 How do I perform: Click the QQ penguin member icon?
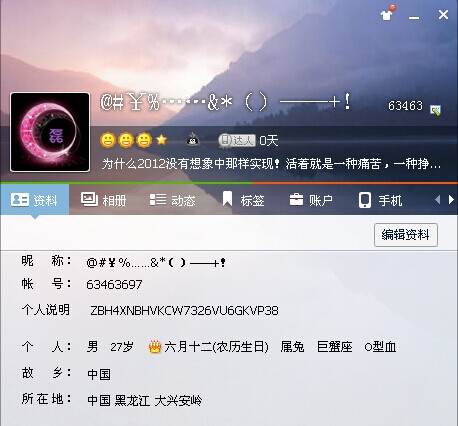coord(192,140)
